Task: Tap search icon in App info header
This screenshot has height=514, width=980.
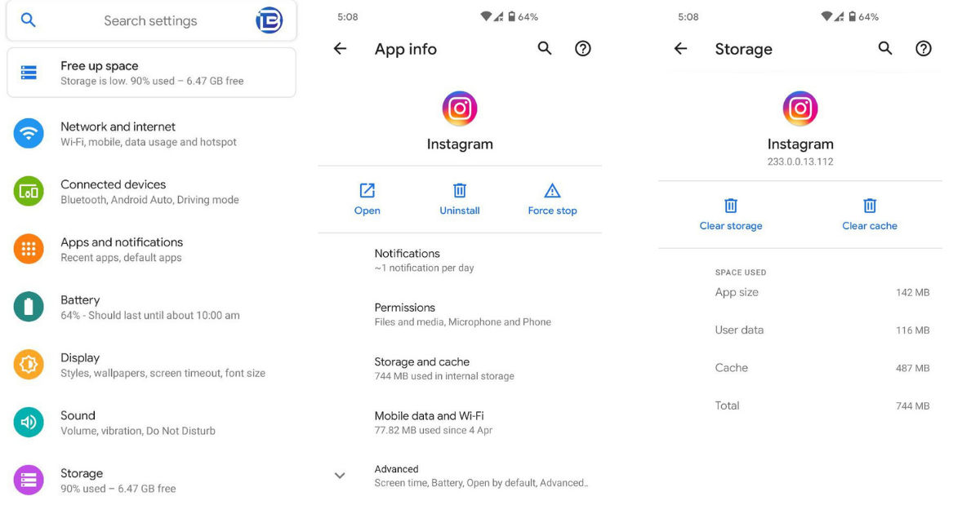Action: 545,48
